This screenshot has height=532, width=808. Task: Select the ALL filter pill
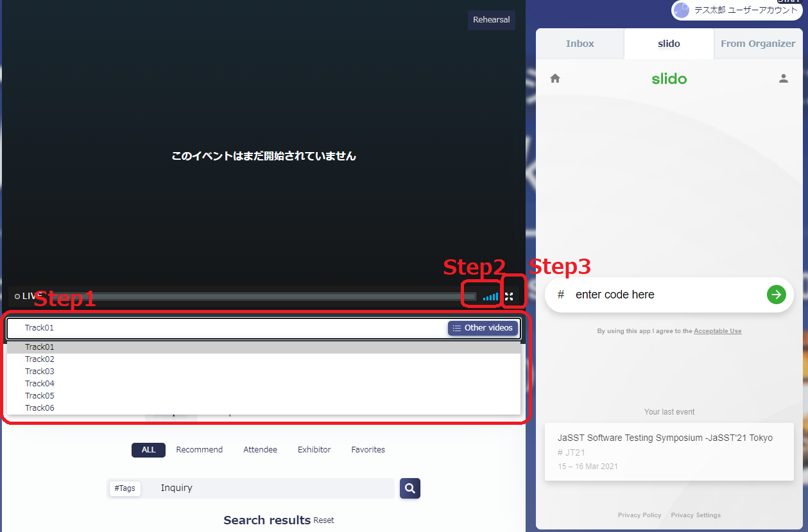[x=148, y=450]
